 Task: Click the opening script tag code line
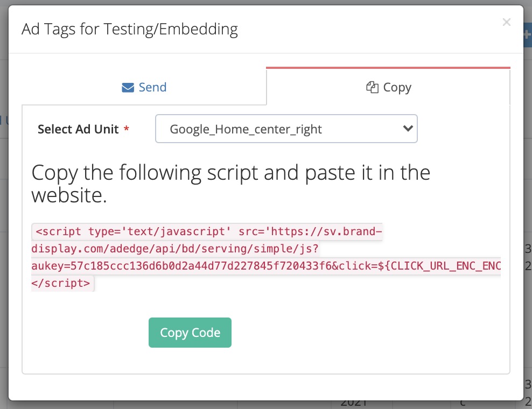207,232
